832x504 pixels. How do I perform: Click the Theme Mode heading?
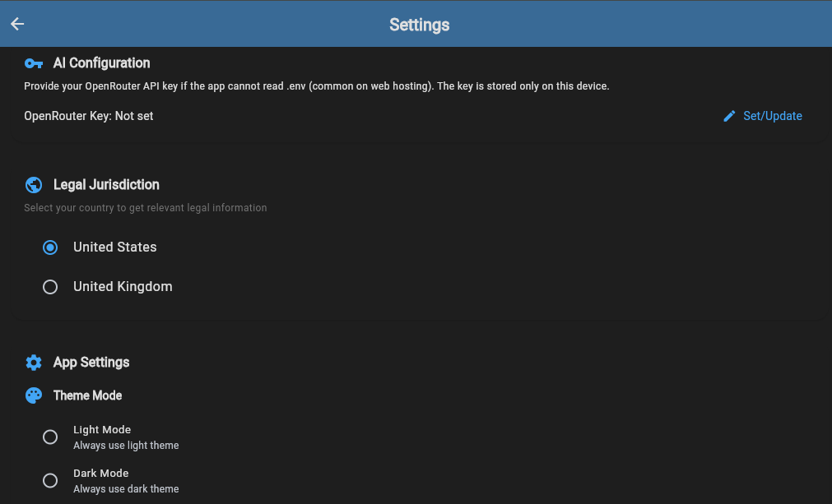(x=87, y=396)
